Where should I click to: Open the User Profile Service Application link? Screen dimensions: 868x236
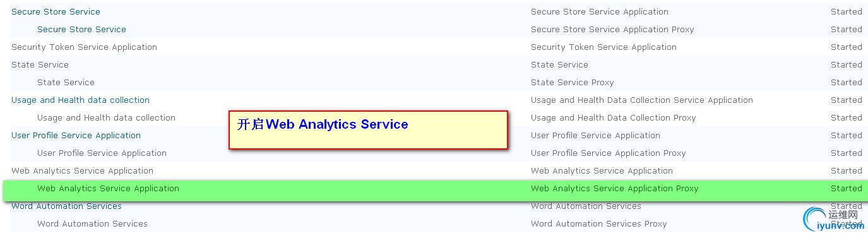pos(76,135)
